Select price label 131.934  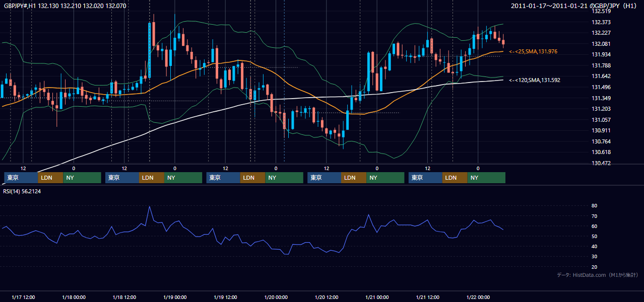[601, 54]
